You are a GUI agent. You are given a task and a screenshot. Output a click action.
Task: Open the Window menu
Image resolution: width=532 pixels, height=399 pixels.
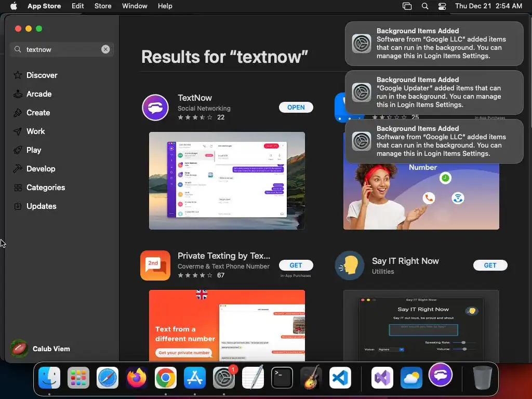point(135,6)
